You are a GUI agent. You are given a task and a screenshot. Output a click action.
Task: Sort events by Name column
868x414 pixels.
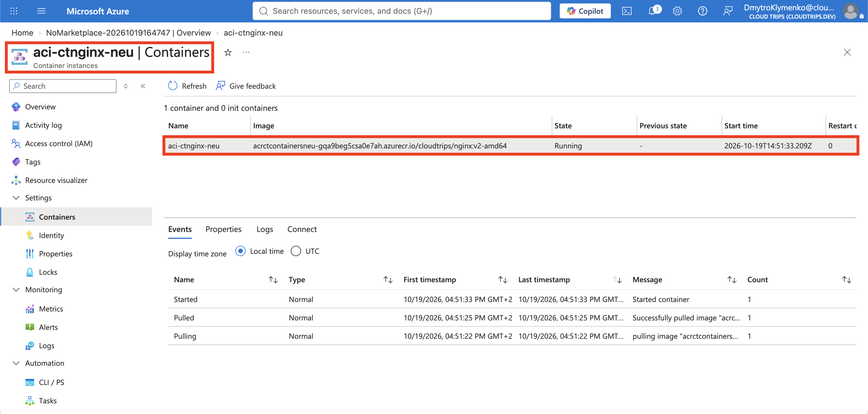tap(273, 279)
